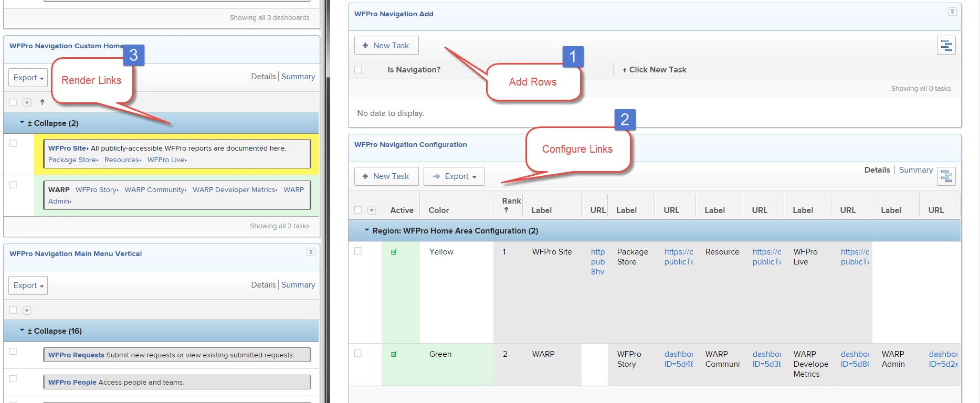The height and width of the screenshot is (403, 980).
Task: Click New Task in WFPro Navigation Add
Action: [386, 46]
